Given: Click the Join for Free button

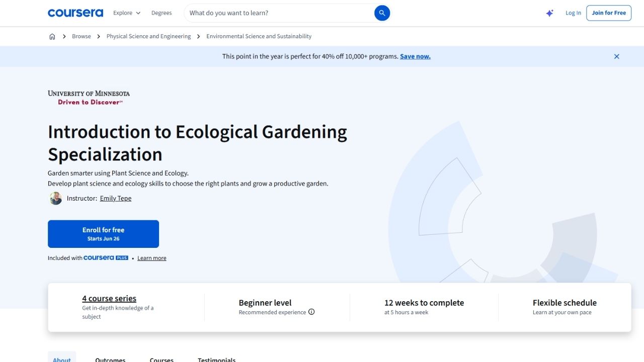Looking at the screenshot, I should point(609,13).
